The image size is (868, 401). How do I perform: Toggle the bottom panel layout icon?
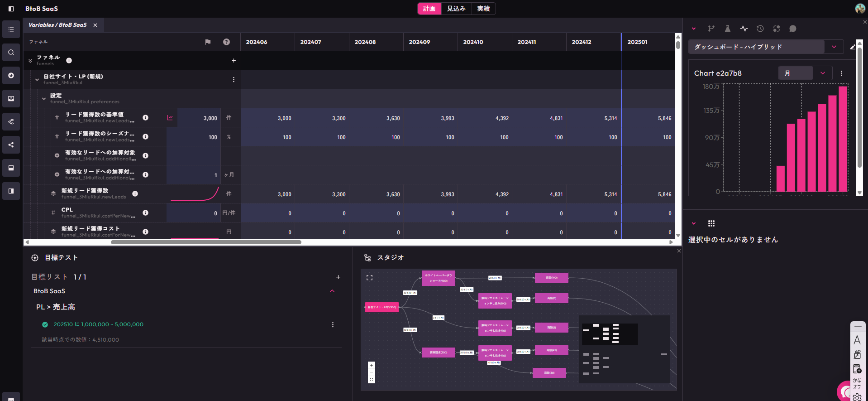11,168
